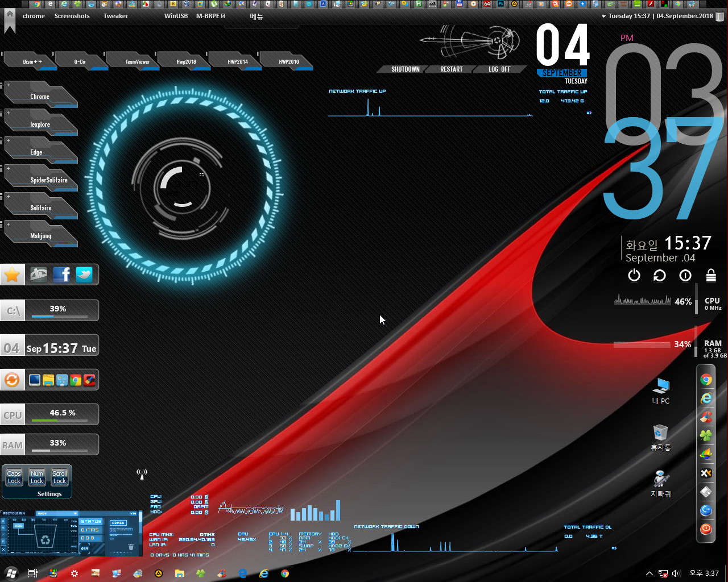The height and width of the screenshot is (582, 728).
Task: Open the Screenshots menu entry
Action: (x=72, y=16)
